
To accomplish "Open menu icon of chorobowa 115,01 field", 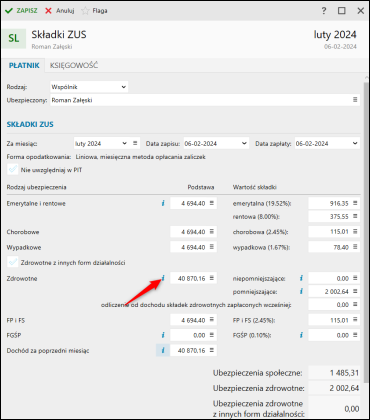I will pyautogui.click(x=355, y=231).
